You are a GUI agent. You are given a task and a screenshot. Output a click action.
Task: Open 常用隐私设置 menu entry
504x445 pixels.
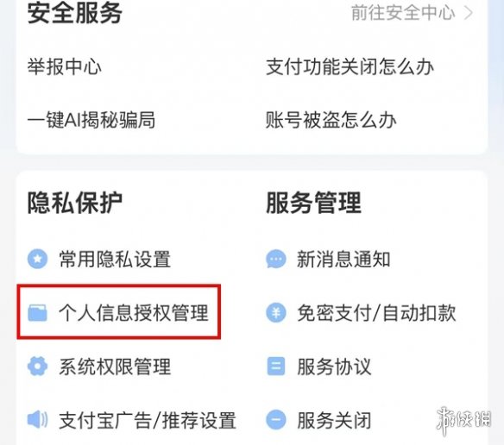coord(115,259)
